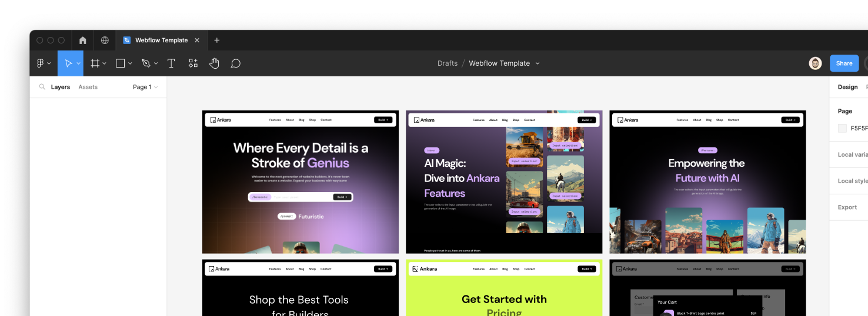Screen dimensions: 868x316
Task: Click the user avatar near Share
Action: [815, 63]
